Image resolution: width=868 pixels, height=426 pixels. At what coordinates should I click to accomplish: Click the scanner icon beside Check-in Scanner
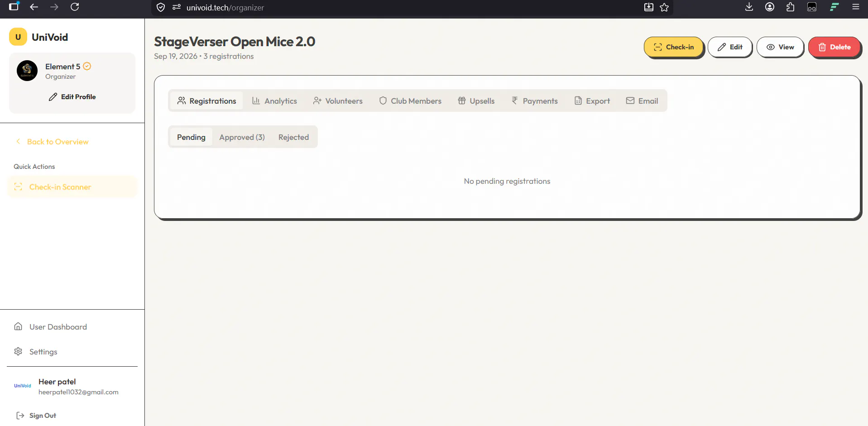coord(18,187)
